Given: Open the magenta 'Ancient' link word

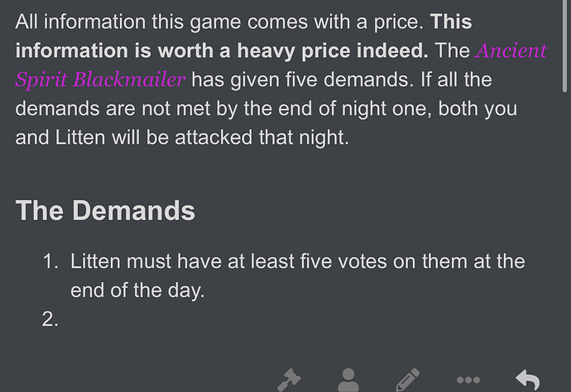Looking at the screenshot, I should tap(511, 50).
